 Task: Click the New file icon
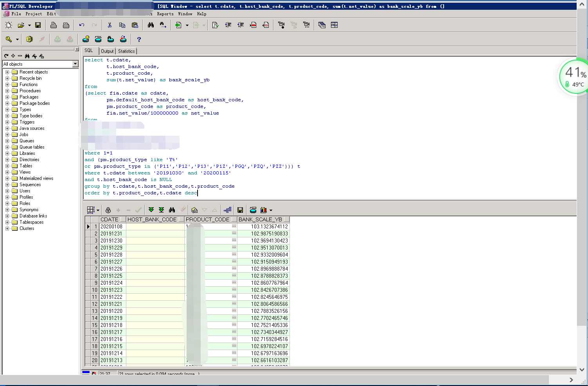coord(9,25)
